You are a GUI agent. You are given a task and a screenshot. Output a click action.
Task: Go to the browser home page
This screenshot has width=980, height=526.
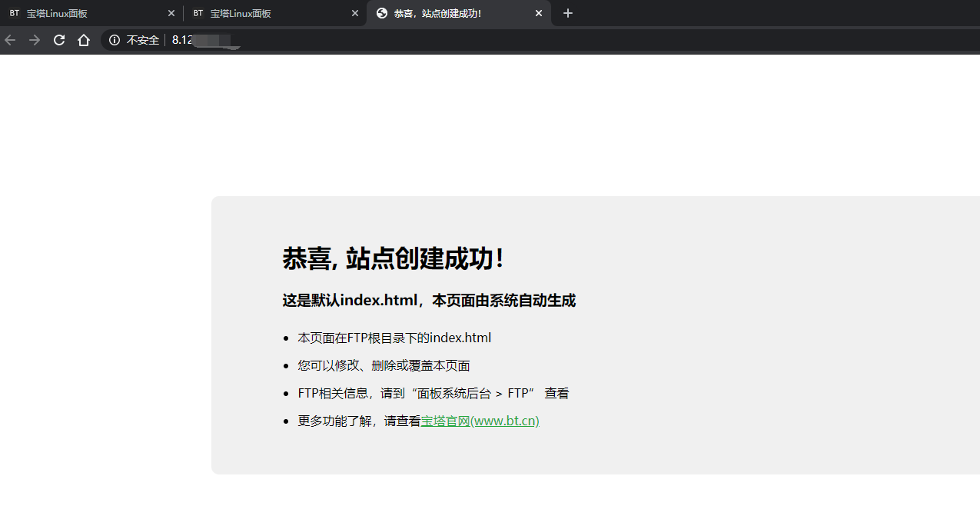[x=84, y=40]
